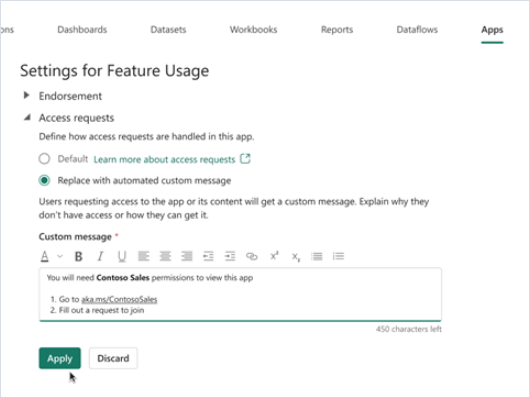
Task: Switch to the Reports tab
Action: click(337, 30)
